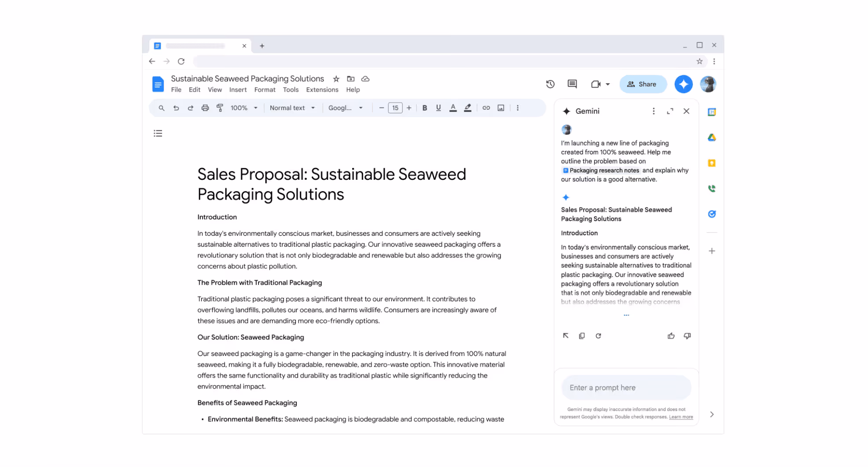Viewport: 868px width, 467px height.
Task: Star the document
Action: tap(336, 79)
